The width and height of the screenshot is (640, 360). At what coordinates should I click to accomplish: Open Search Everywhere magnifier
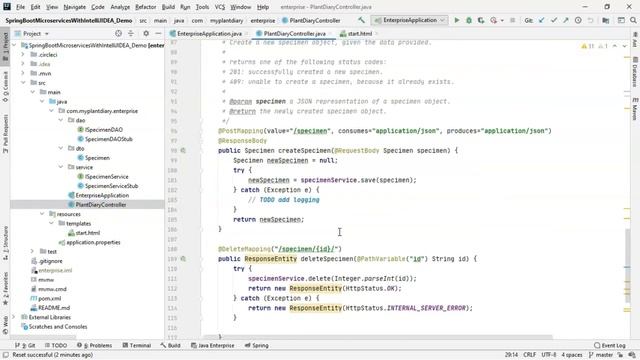pyautogui.click(x=633, y=20)
